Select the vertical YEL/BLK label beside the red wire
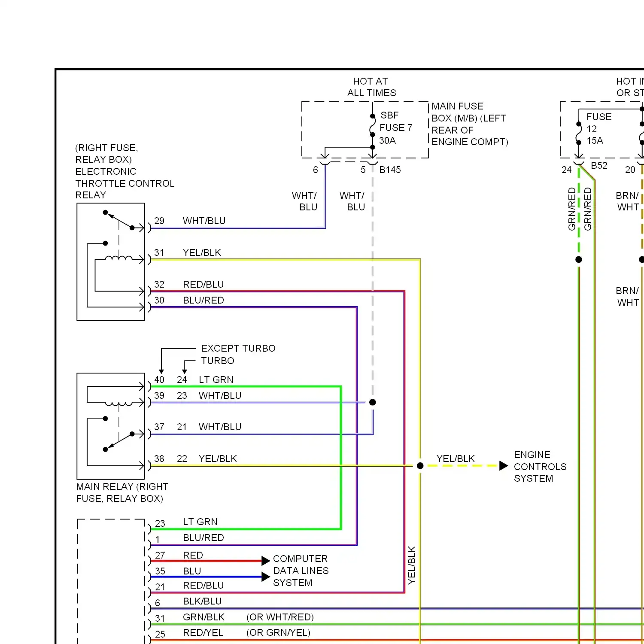Image resolution: width=644 pixels, height=644 pixels. click(412, 565)
